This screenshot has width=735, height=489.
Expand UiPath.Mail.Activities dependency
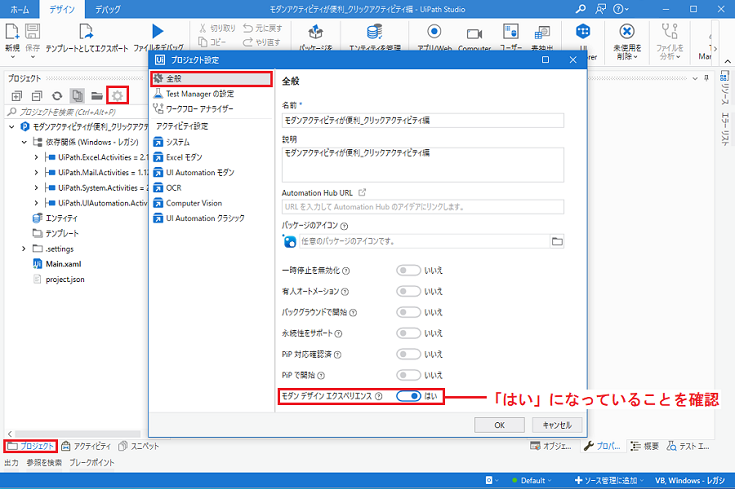[36, 173]
